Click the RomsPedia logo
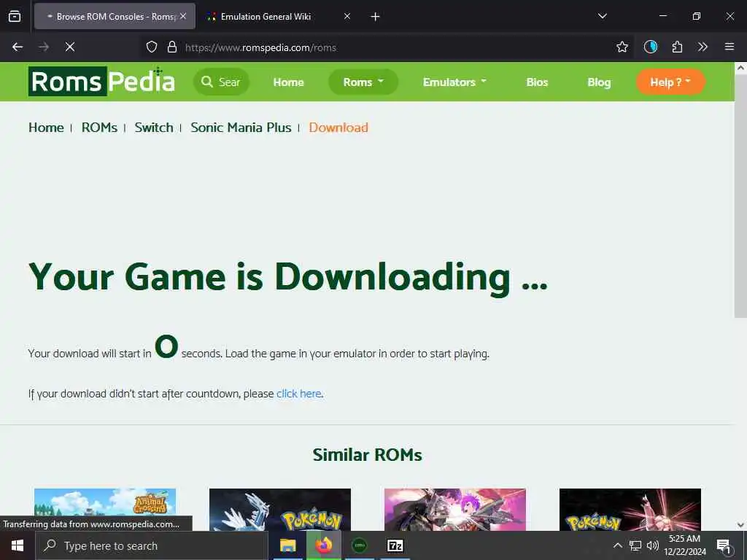 [101, 82]
